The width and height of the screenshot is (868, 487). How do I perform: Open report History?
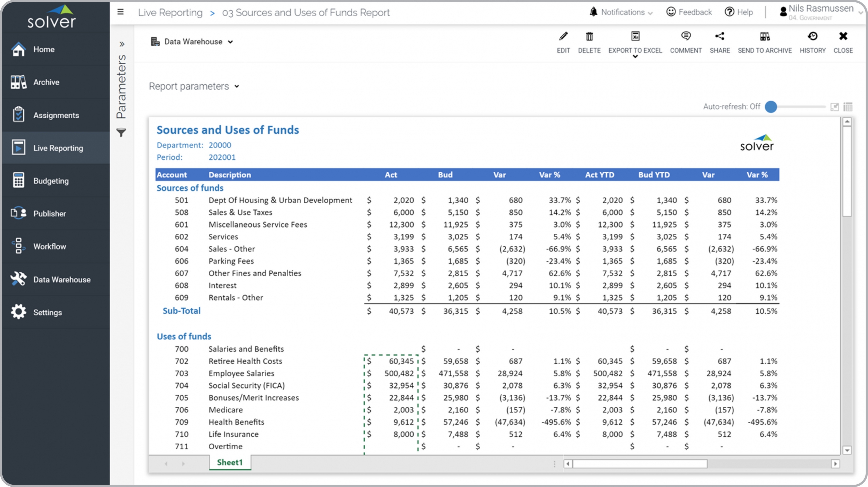812,36
